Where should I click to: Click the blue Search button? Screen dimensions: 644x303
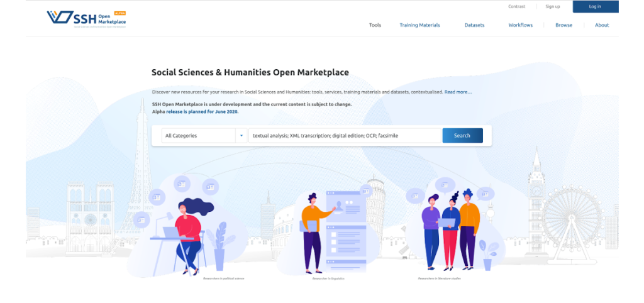(462, 136)
